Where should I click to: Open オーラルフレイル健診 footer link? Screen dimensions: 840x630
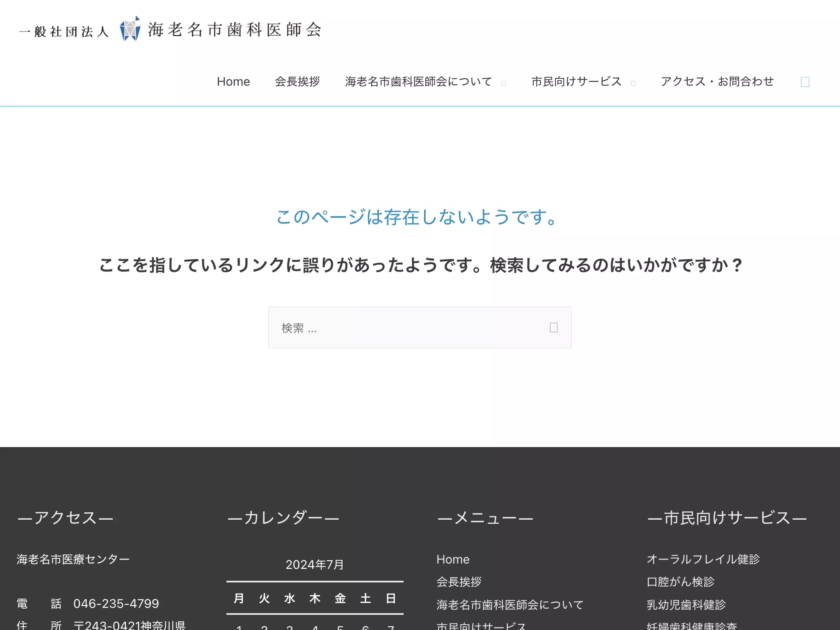[703, 559]
